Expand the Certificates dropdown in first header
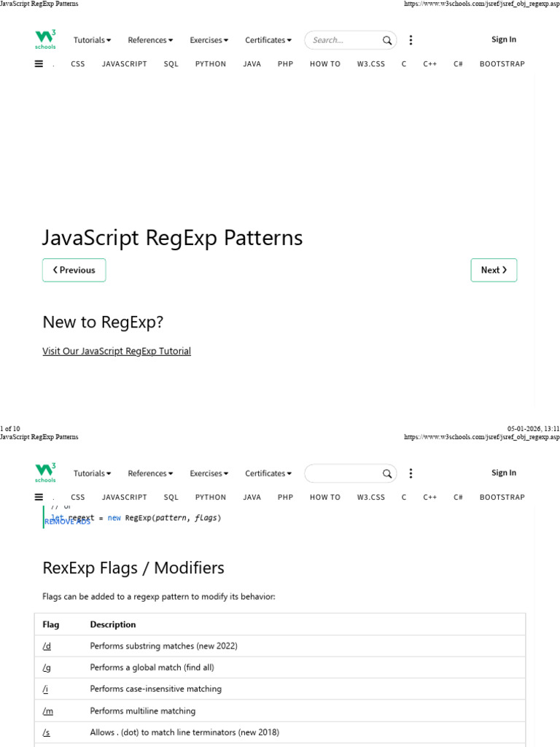This screenshot has height=747, width=560. [268, 40]
